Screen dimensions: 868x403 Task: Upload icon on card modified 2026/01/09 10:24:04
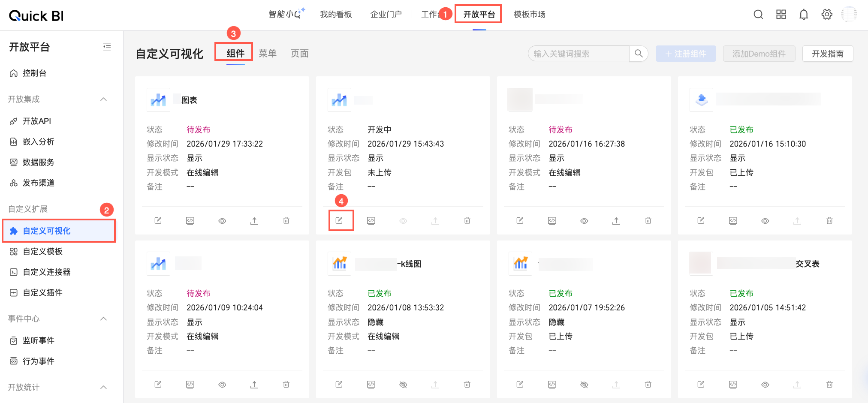254,384
